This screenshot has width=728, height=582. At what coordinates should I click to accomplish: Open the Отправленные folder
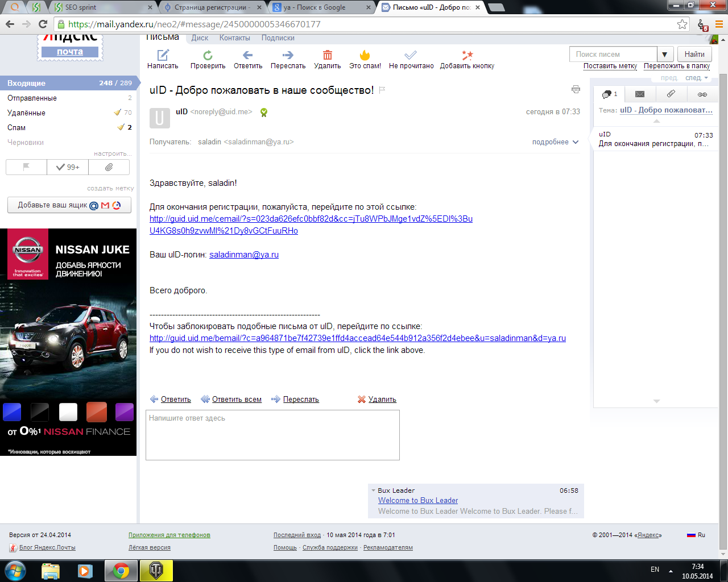pyautogui.click(x=68, y=98)
